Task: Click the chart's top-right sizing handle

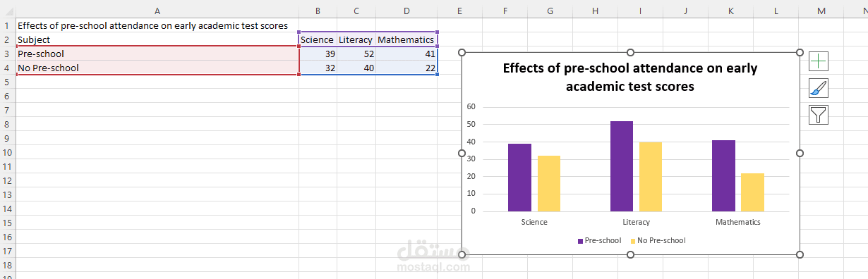Action: pos(800,52)
